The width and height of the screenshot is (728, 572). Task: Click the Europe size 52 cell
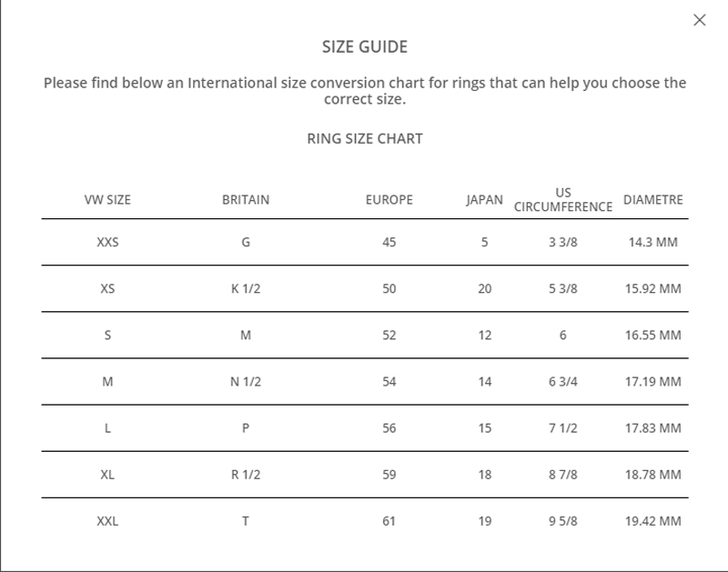pyautogui.click(x=389, y=336)
